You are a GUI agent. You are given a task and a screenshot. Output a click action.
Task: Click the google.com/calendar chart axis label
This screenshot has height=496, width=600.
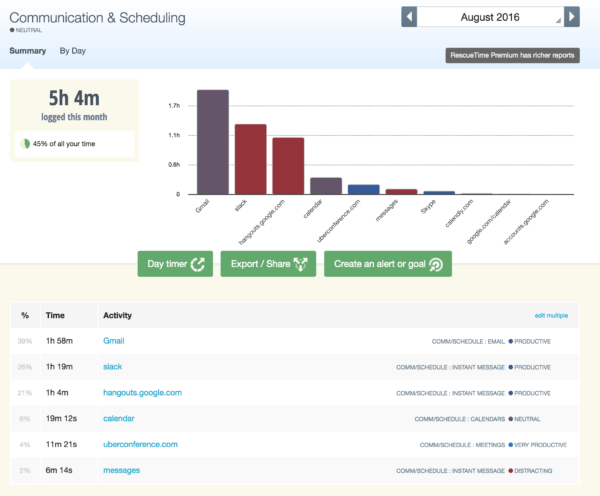point(489,222)
